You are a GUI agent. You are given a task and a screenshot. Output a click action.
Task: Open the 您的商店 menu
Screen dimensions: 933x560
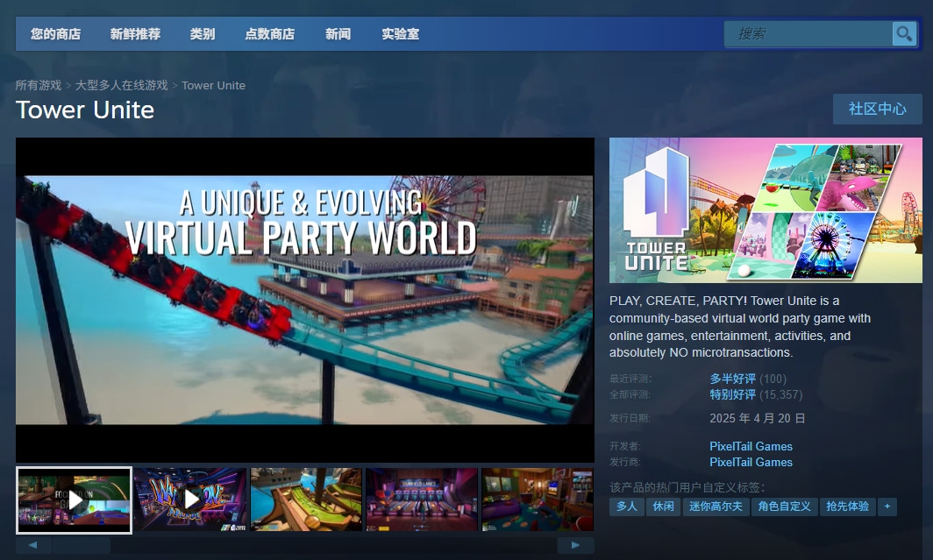56,33
